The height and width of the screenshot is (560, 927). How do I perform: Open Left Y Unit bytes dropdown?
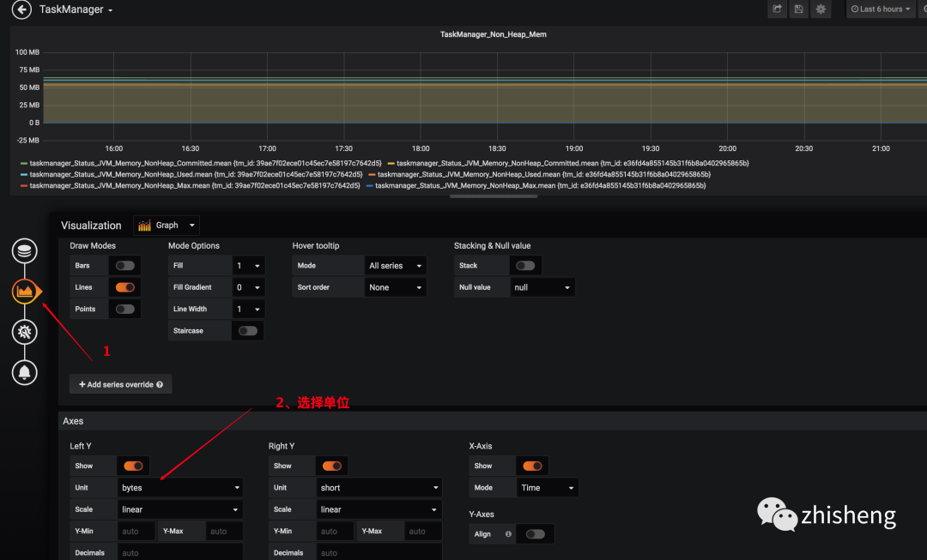point(180,487)
